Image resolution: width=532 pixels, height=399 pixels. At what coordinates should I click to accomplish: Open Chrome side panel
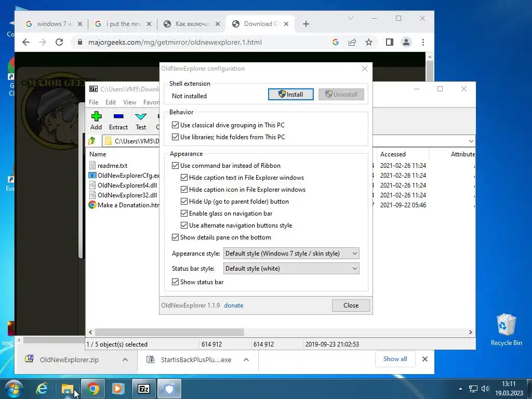pos(390,43)
